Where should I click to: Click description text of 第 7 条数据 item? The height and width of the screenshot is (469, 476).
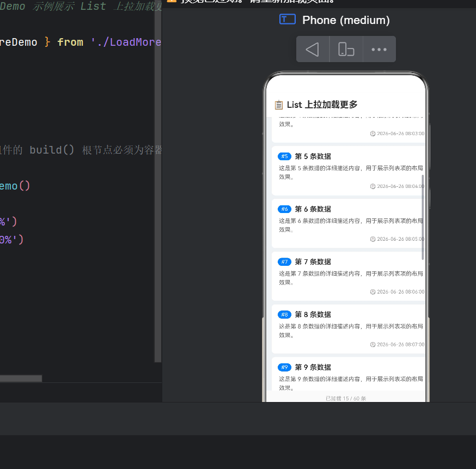click(351, 278)
